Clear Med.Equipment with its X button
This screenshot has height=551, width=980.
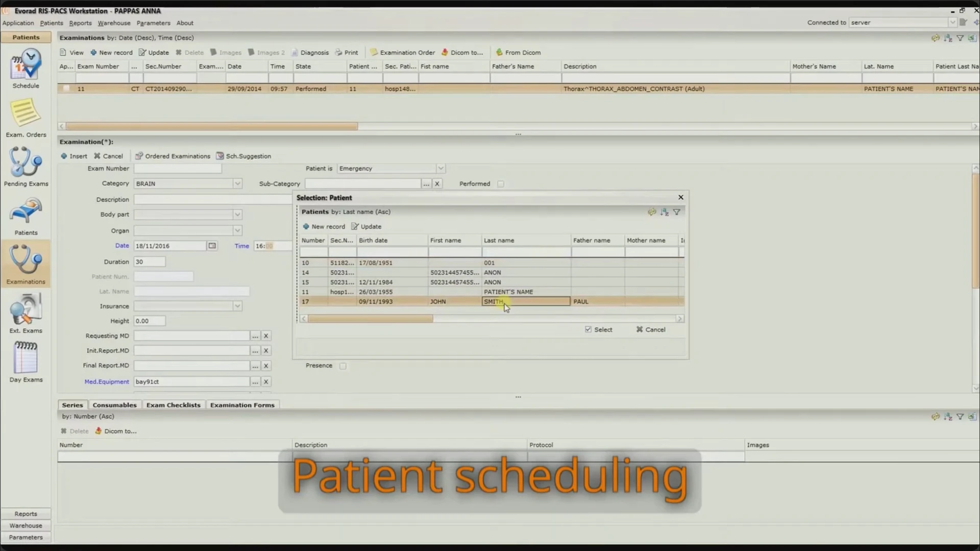pyautogui.click(x=265, y=382)
